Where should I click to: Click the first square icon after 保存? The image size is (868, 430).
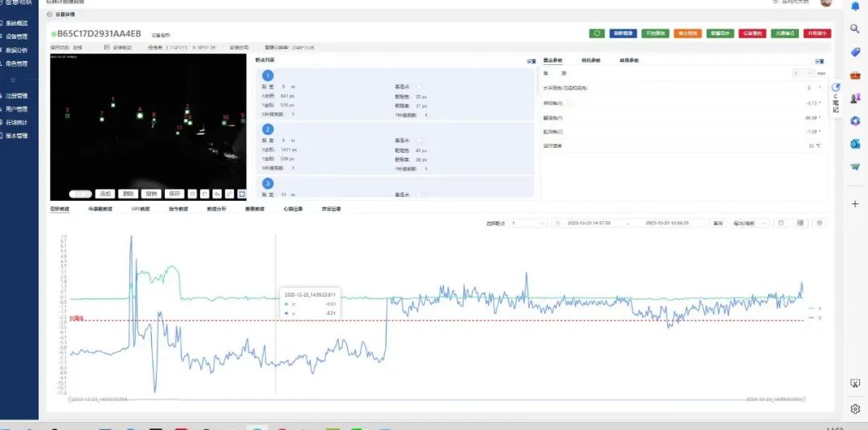coord(192,194)
